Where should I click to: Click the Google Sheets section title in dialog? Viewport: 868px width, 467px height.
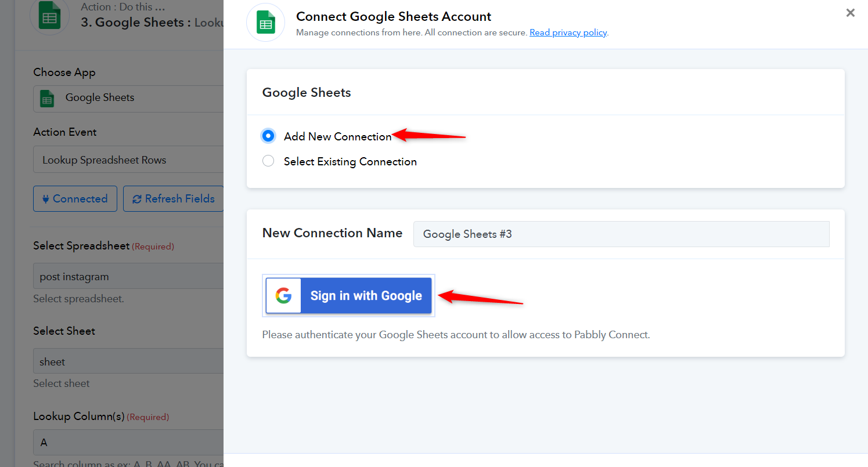[307, 93]
